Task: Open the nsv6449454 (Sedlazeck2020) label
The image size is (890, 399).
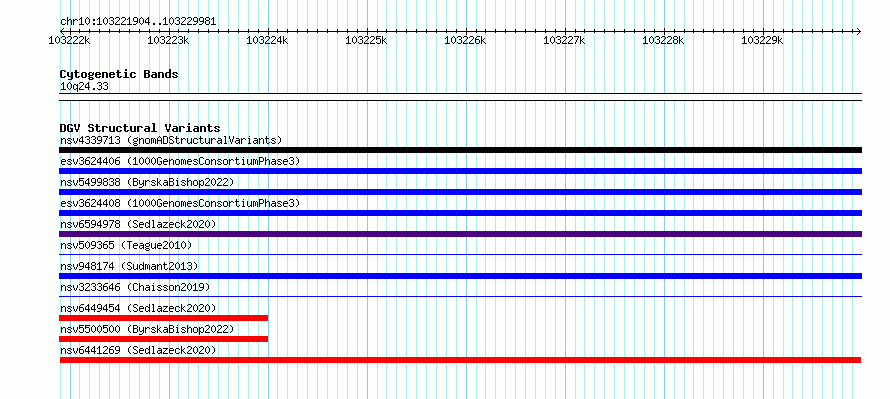Action: (138, 308)
